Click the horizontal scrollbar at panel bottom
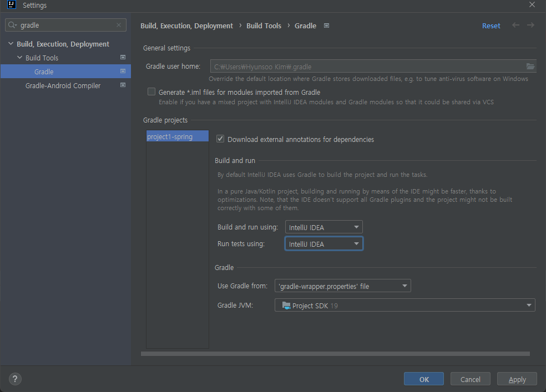The width and height of the screenshot is (546, 392). (x=335, y=354)
